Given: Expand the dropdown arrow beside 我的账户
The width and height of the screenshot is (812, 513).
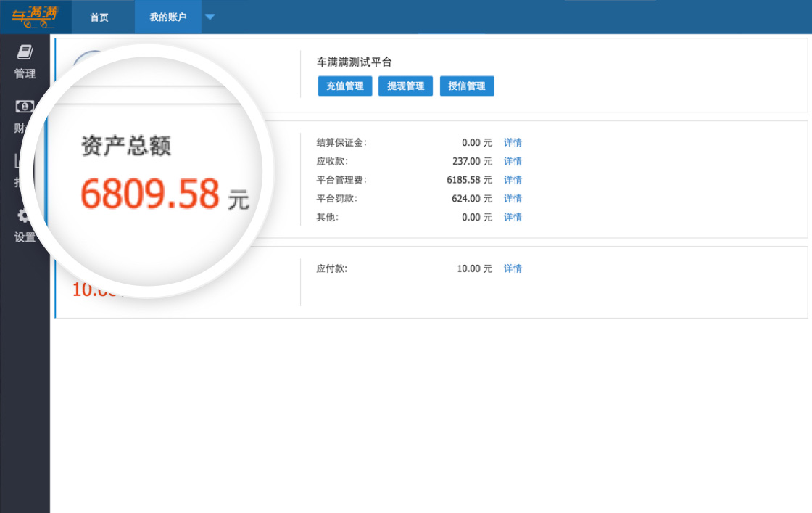Looking at the screenshot, I should coord(210,17).
